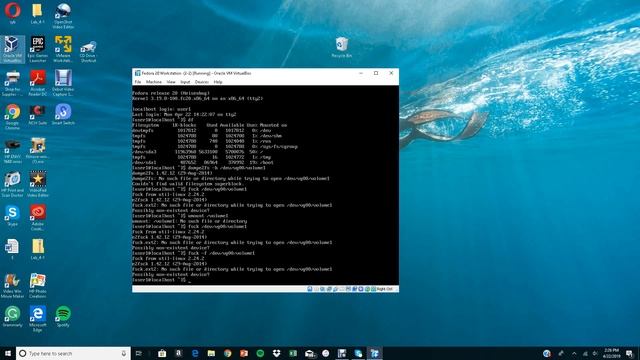Viewport: 640px width, 360px height.
Task: Launch Skype from the desktop
Action: (x=12, y=216)
